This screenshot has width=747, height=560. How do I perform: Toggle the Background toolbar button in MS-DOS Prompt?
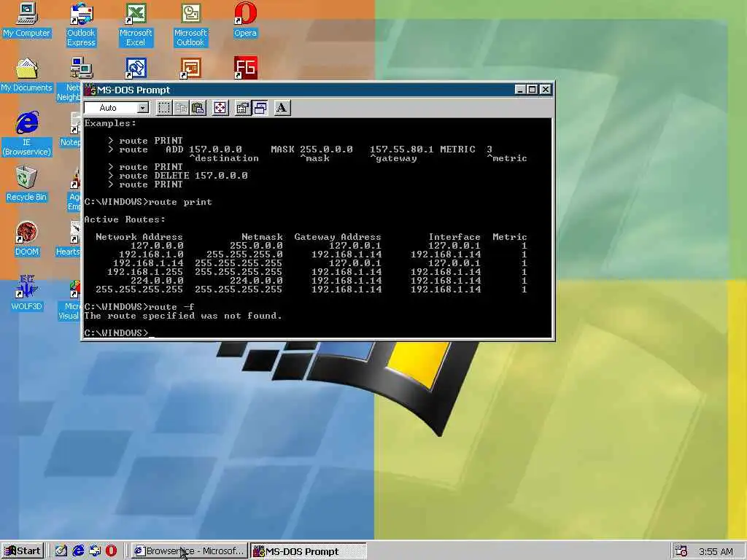click(x=260, y=108)
